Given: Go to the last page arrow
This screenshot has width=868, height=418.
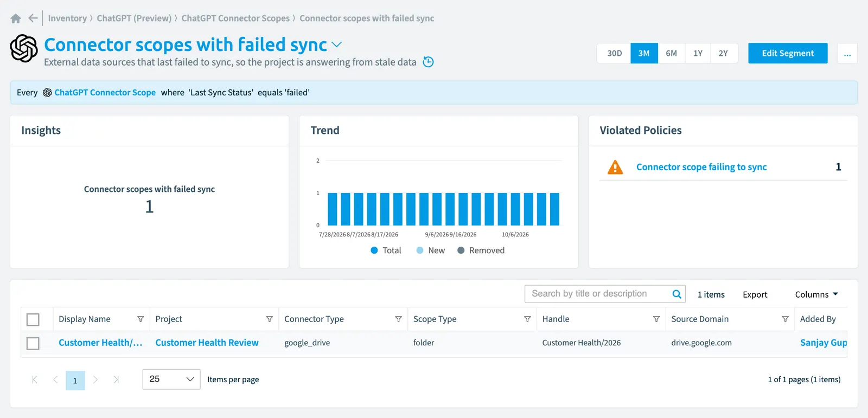Looking at the screenshot, I should [116, 380].
